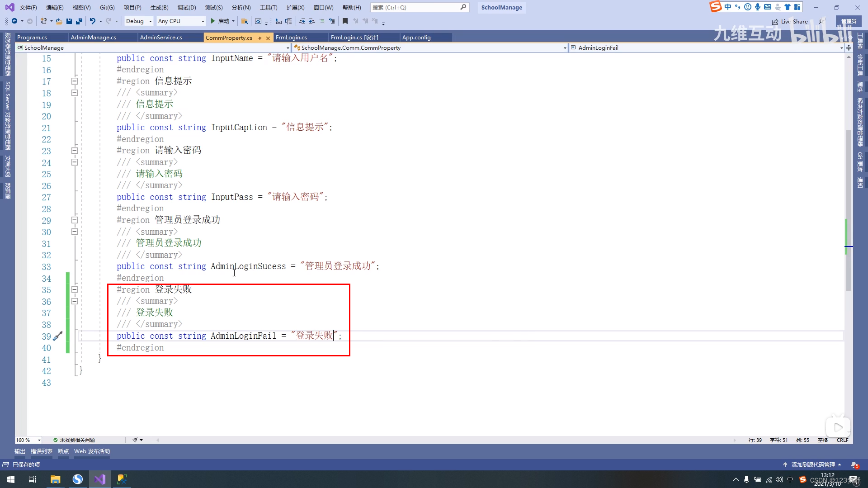This screenshot has width=868, height=488.
Task: Click the code cleanup broom icon
Action: pos(135,440)
